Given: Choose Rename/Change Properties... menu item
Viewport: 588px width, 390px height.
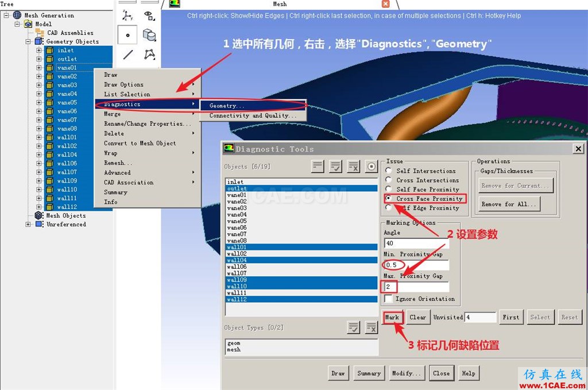Looking at the screenshot, I should pos(146,123).
